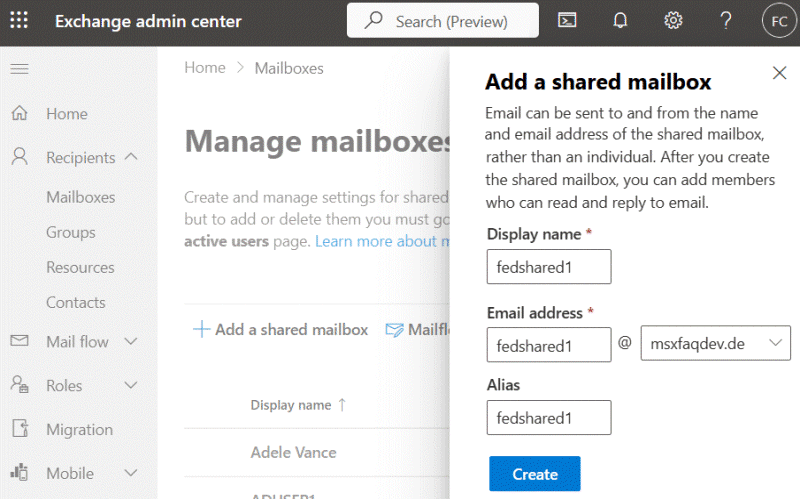Sort by Display name column header
Screen dimensions: 800x499
pyautogui.click(x=291, y=405)
